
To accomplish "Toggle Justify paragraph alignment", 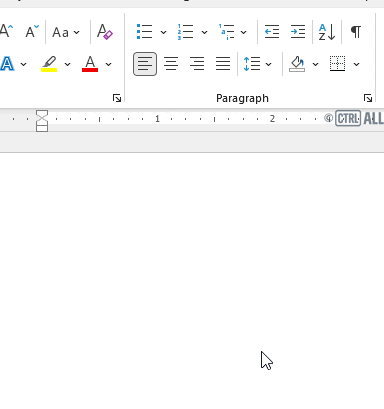I will (223, 64).
